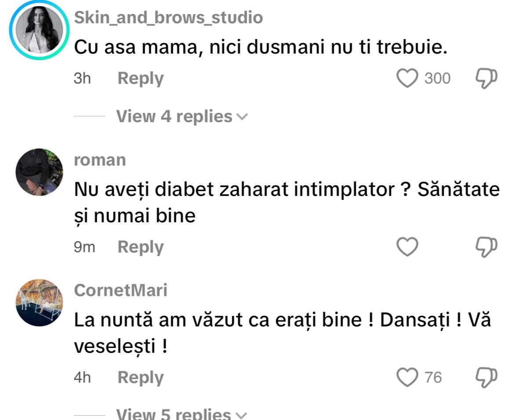Open CornetMari's profile avatar

click(x=40, y=302)
